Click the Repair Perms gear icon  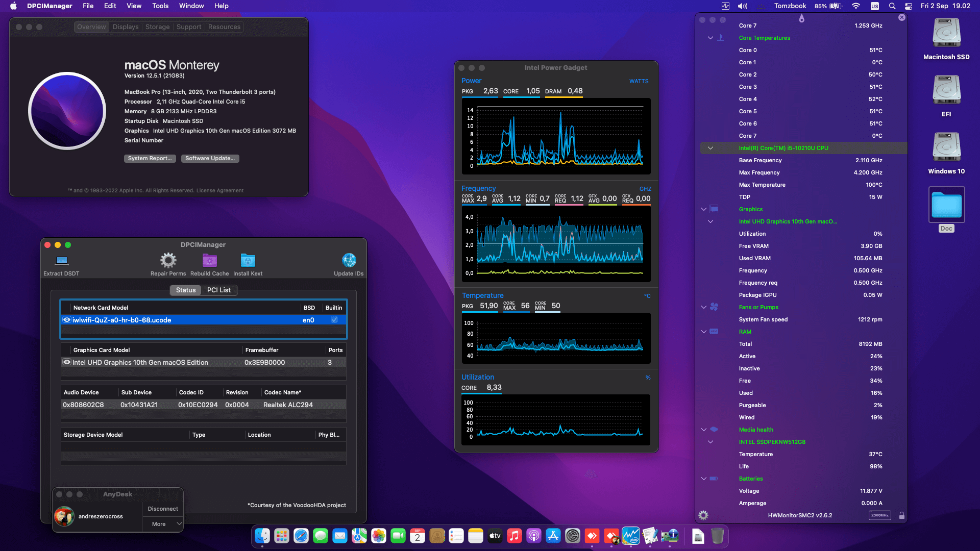168,260
